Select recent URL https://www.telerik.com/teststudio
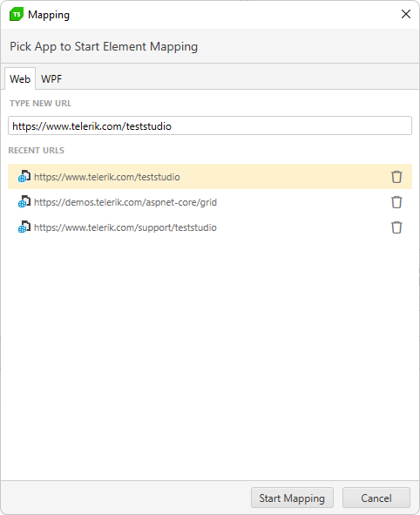The image size is (420, 515). tap(210, 177)
